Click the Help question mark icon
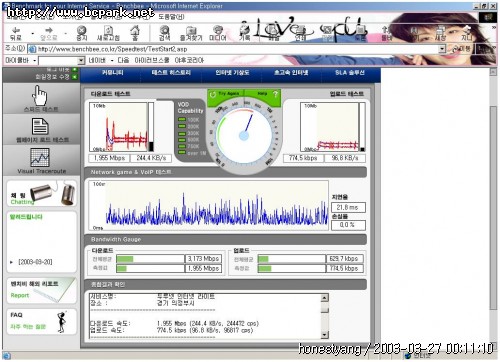This screenshot has width=500, height=362. click(275, 94)
